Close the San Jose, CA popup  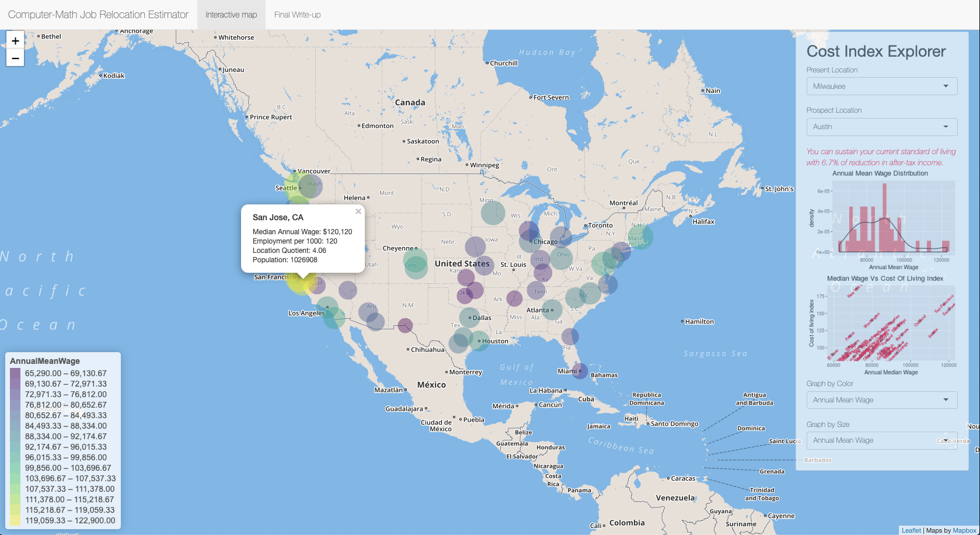pyautogui.click(x=358, y=211)
